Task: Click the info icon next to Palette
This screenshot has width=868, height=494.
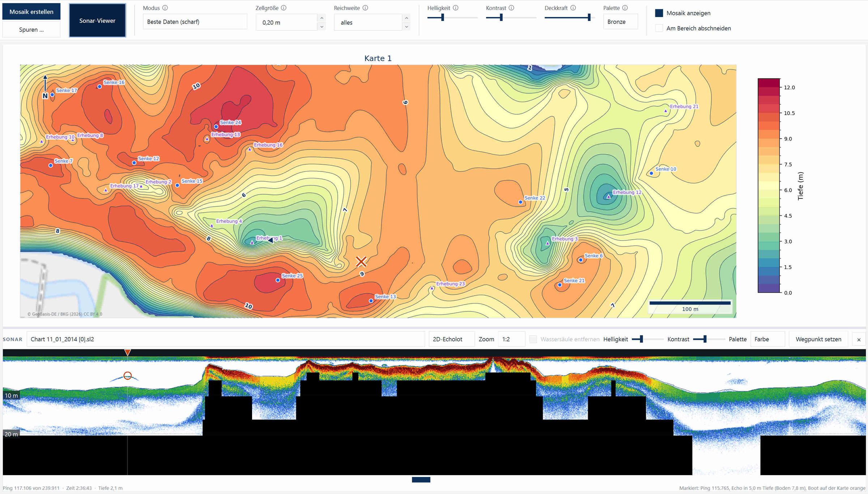Action: pos(625,8)
